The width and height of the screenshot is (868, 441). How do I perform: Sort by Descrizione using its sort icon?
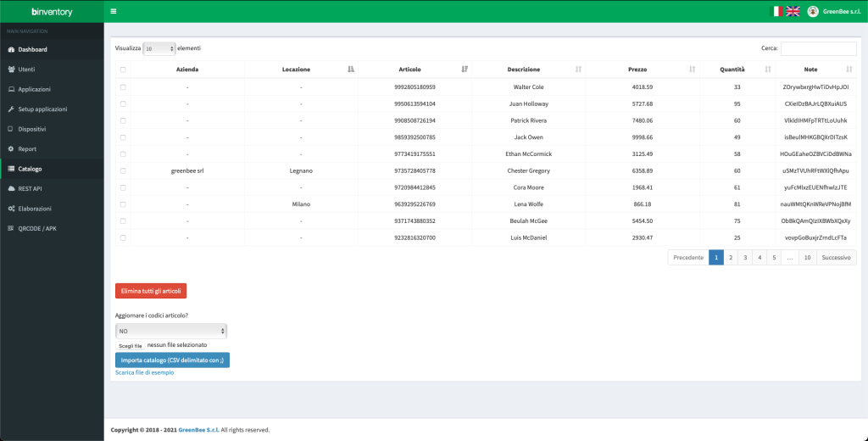578,70
